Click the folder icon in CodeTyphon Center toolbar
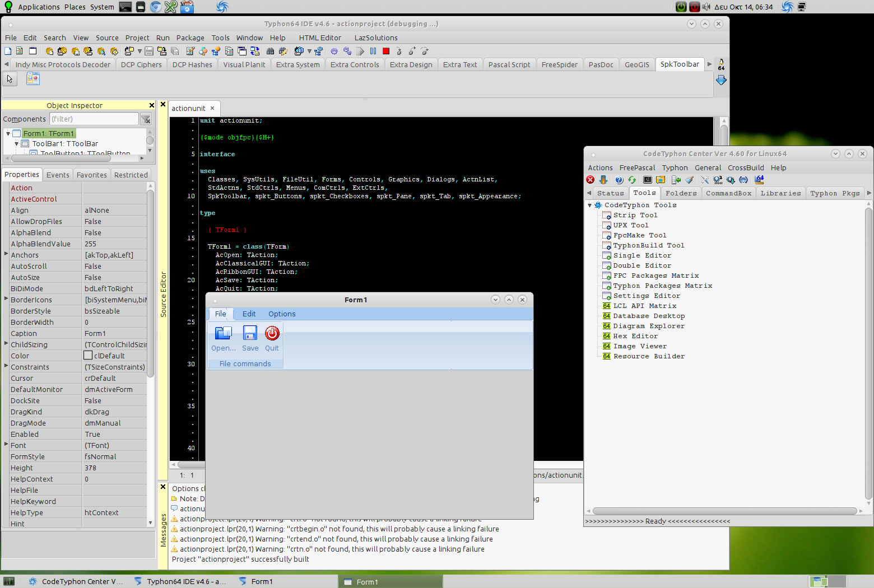This screenshot has height=588, width=874. pos(661,180)
